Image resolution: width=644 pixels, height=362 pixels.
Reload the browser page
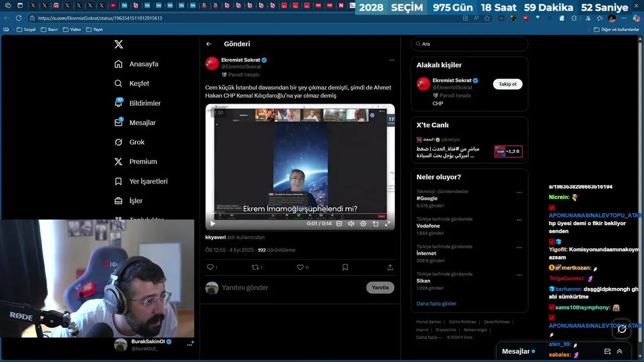click(x=19, y=18)
